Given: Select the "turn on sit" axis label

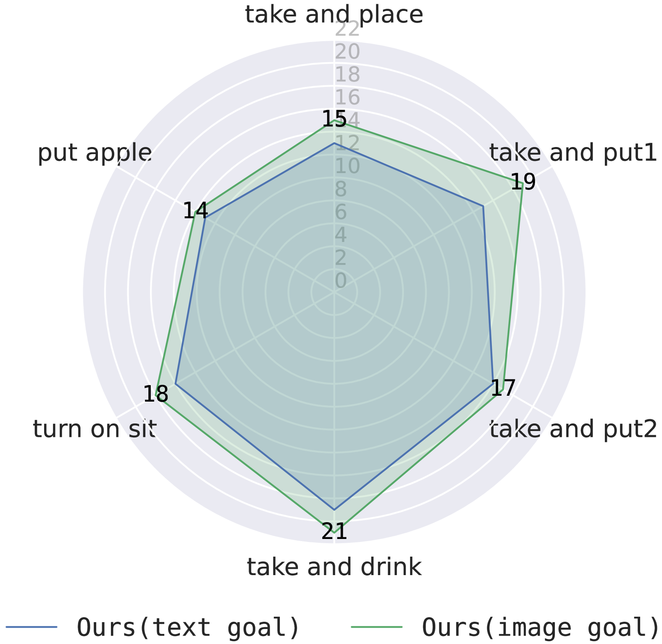Looking at the screenshot, I should click(x=95, y=429).
